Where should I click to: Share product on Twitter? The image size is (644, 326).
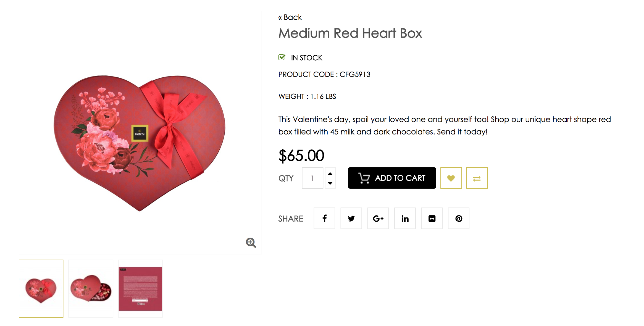coord(351,218)
